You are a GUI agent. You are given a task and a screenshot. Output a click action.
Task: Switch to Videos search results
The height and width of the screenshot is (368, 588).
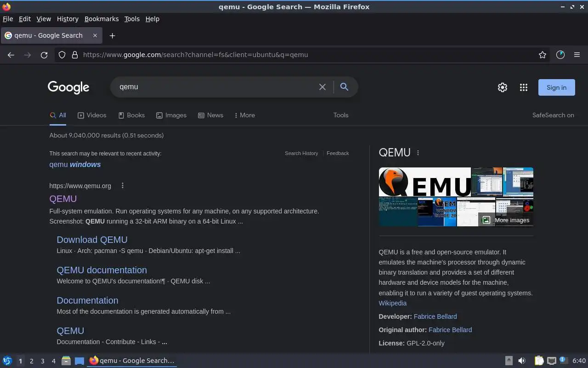tap(92, 115)
